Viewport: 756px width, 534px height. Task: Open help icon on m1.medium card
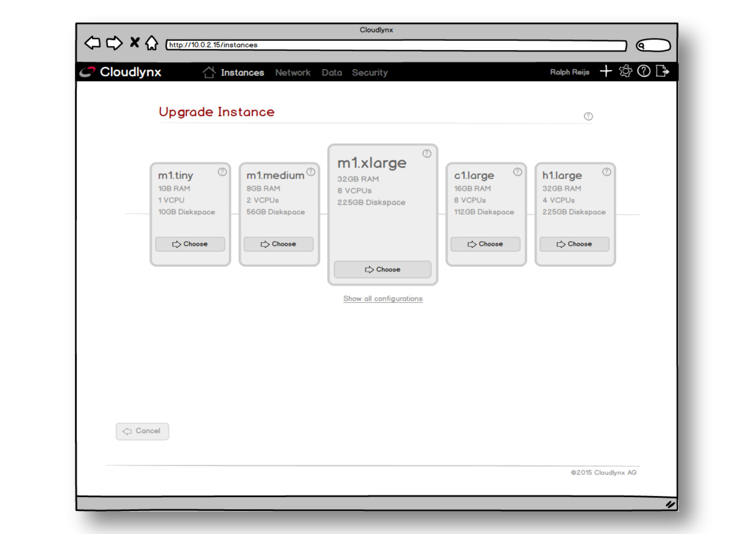311,172
